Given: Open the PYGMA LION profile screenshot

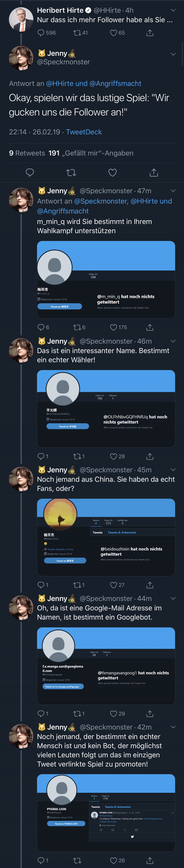Looking at the screenshot, I should click(x=106, y=812).
